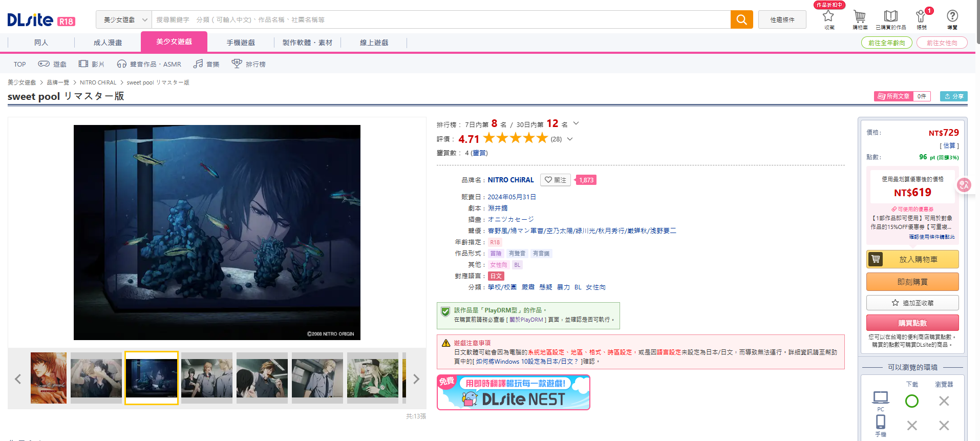
Task: Select the 同人 category tab
Action: 41,43
